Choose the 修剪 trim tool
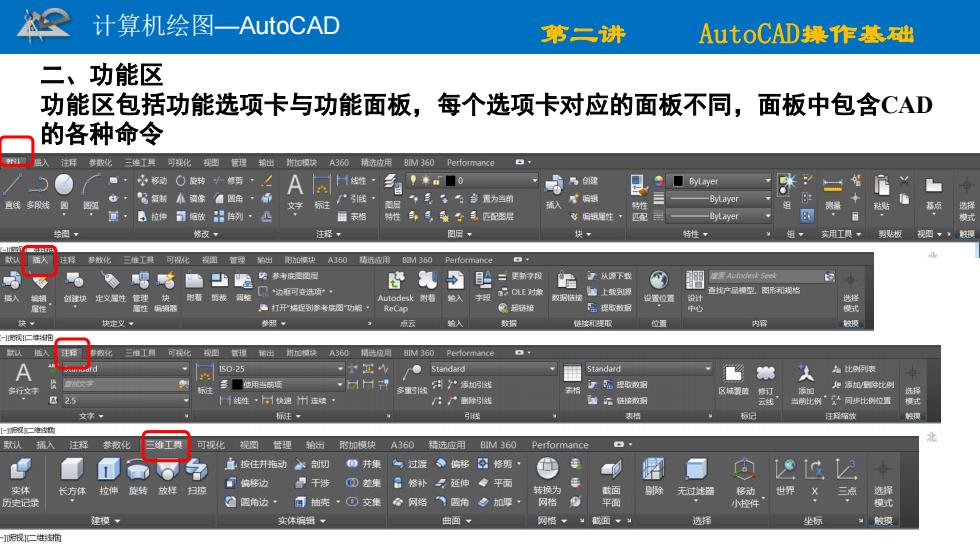 click(x=228, y=181)
